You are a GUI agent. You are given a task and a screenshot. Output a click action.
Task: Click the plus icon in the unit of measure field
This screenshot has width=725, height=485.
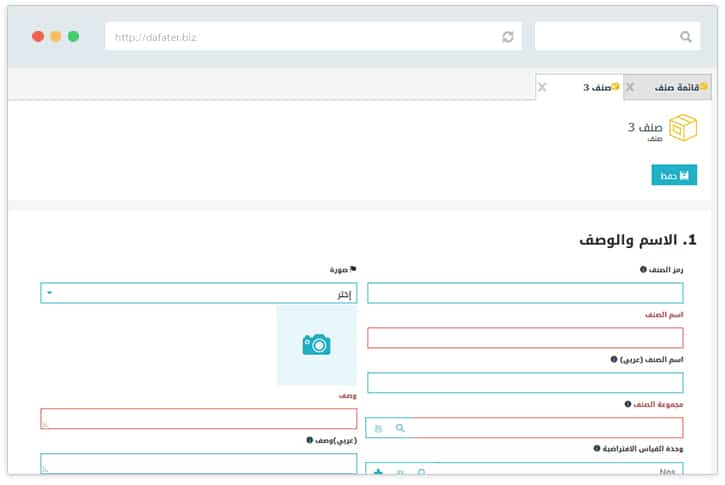point(378,472)
